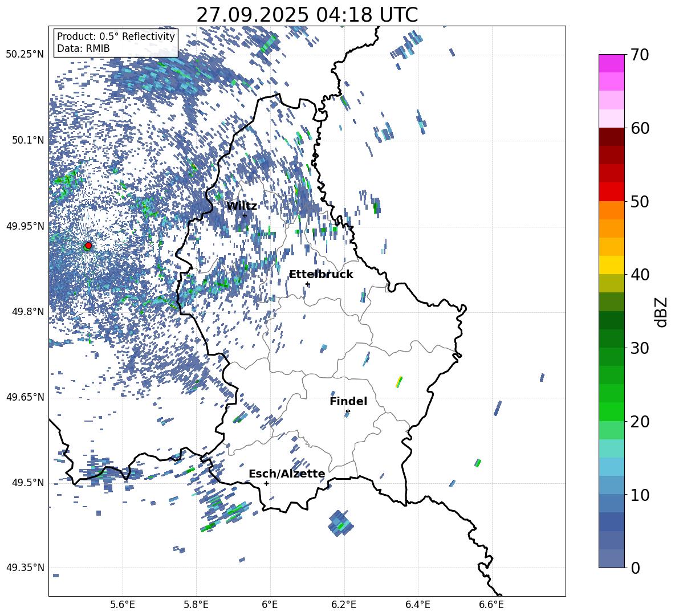
Task: Click longitude label 6°E
Action: click(x=270, y=605)
